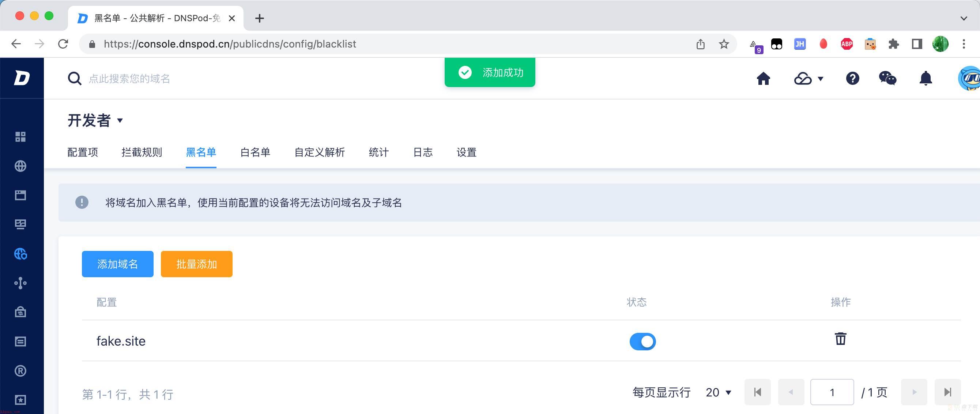
Task: Switch to the 拦截规则 tab
Action: [142, 152]
